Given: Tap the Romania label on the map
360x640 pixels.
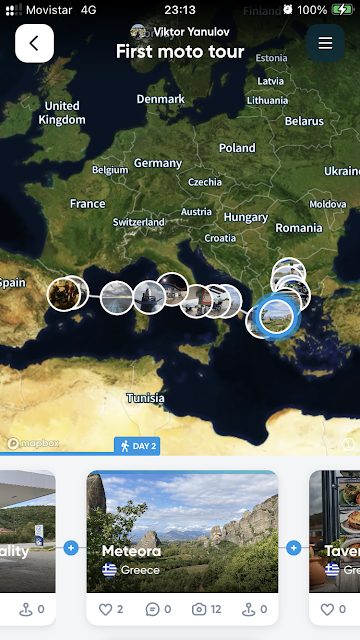Looking at the screenshot, I should pos(299,228).
